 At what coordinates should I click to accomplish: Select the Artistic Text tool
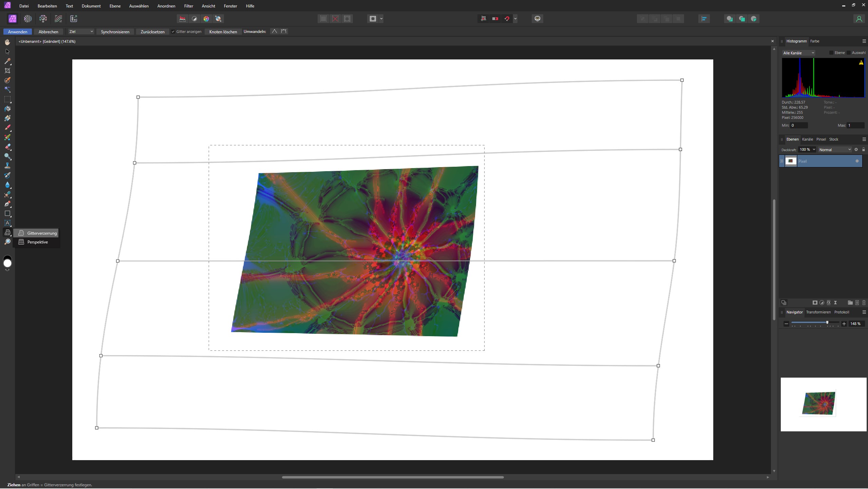[x=7, y=223]
